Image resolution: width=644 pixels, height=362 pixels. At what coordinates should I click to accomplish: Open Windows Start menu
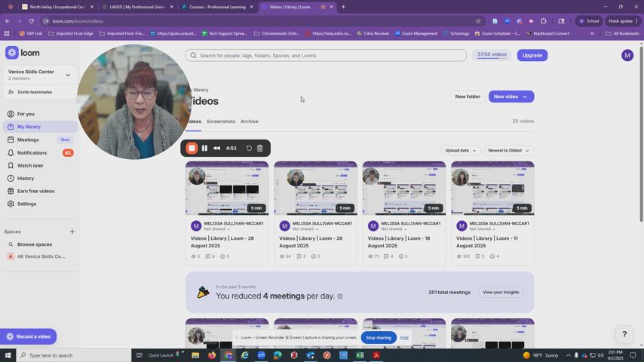tap(8, 355)
